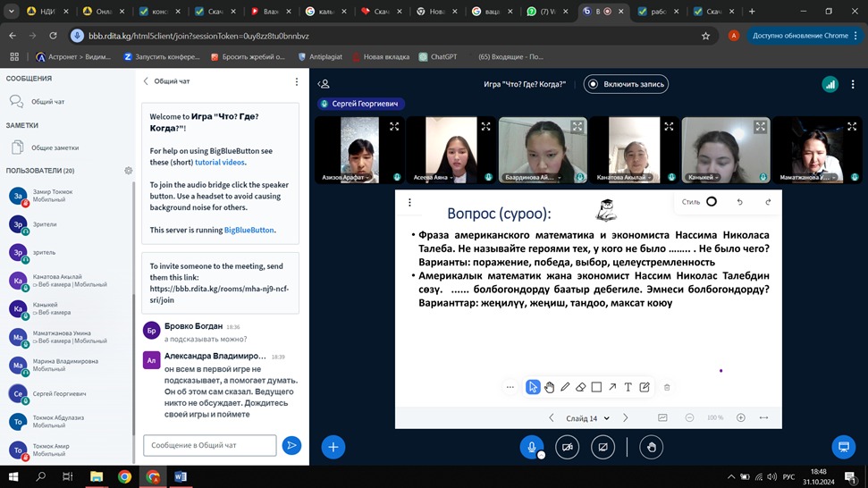The height and width of the screenshot is (488, 868).
Task: Choose the hand pan tool
Action: click(549, 387)
